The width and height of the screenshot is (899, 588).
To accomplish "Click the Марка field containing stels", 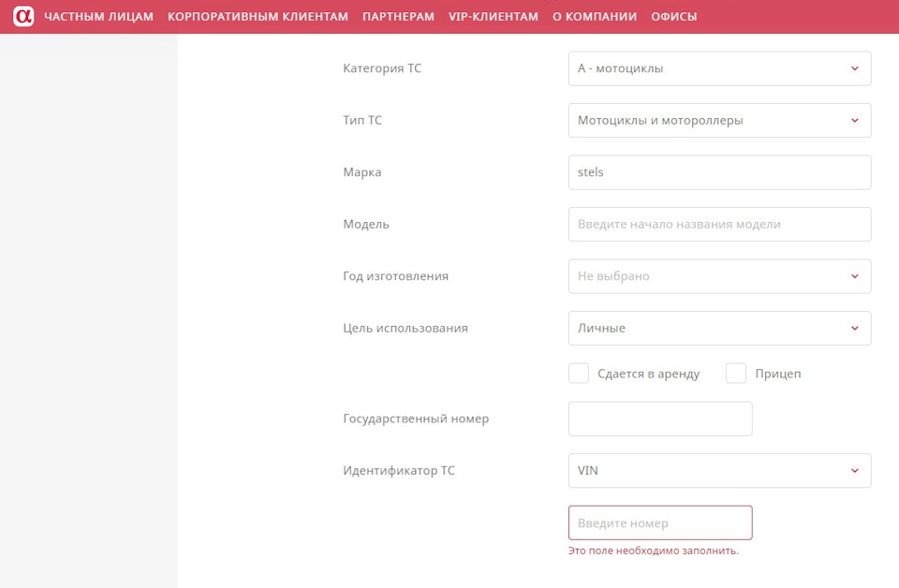I will [x=719, y=172].
